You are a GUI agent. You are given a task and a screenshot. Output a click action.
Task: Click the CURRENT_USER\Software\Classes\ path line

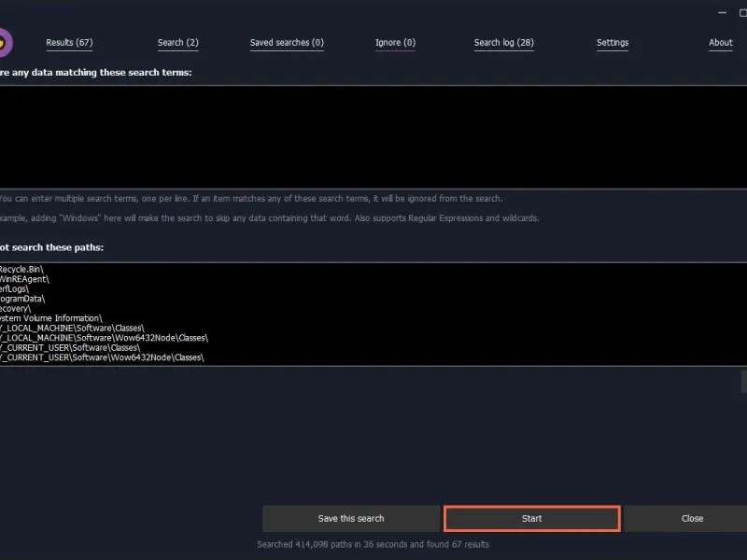tap(70, 347)
